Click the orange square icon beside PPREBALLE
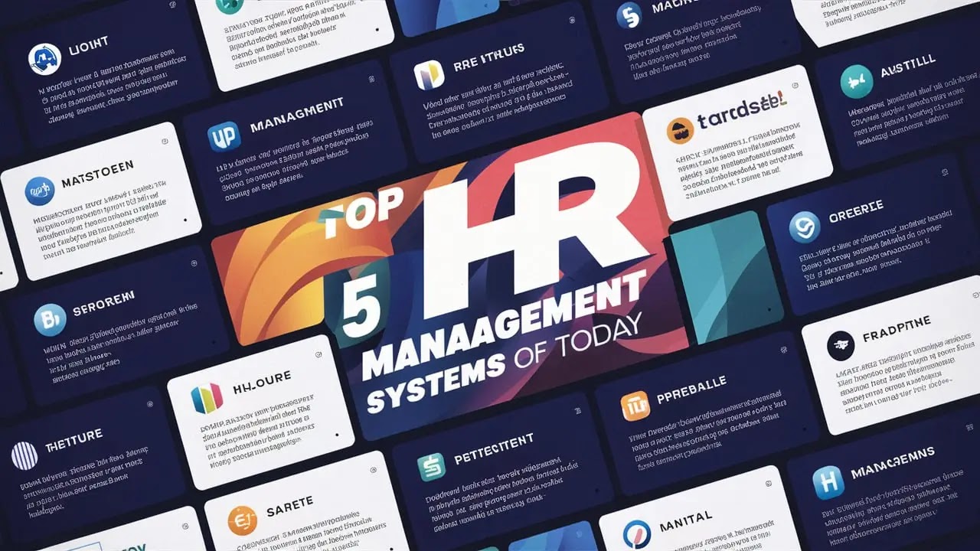This screenshot has width=980, height=551. point(635,406)
